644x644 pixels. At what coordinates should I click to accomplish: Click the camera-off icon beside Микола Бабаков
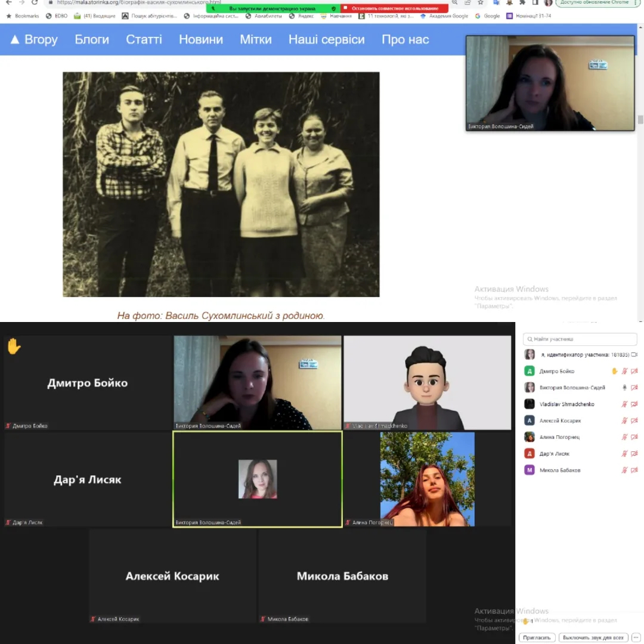(634, 470)
